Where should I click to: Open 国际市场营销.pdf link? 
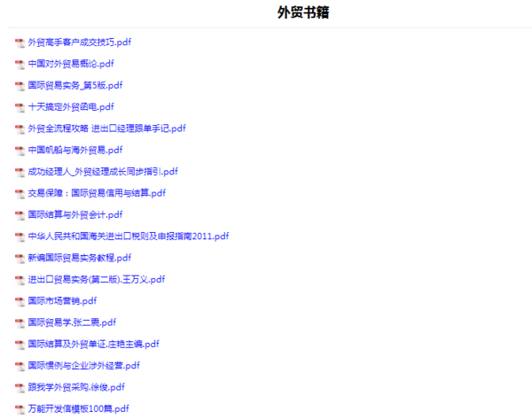point(62,301)
